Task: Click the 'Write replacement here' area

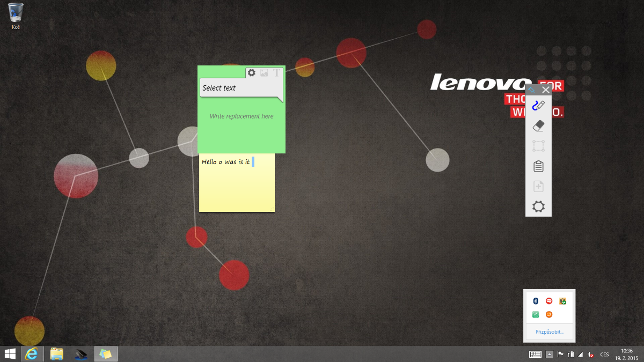Action: pos(241,116)
